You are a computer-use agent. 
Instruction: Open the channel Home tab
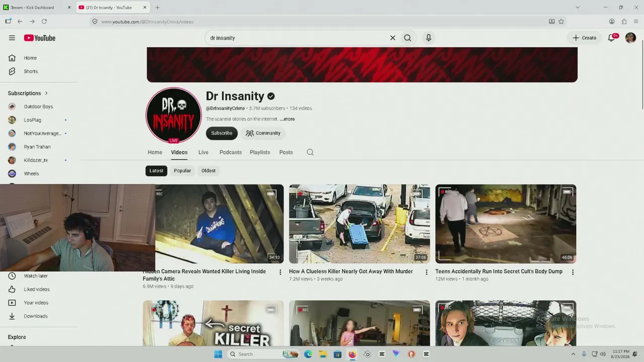tap(155, 152)
